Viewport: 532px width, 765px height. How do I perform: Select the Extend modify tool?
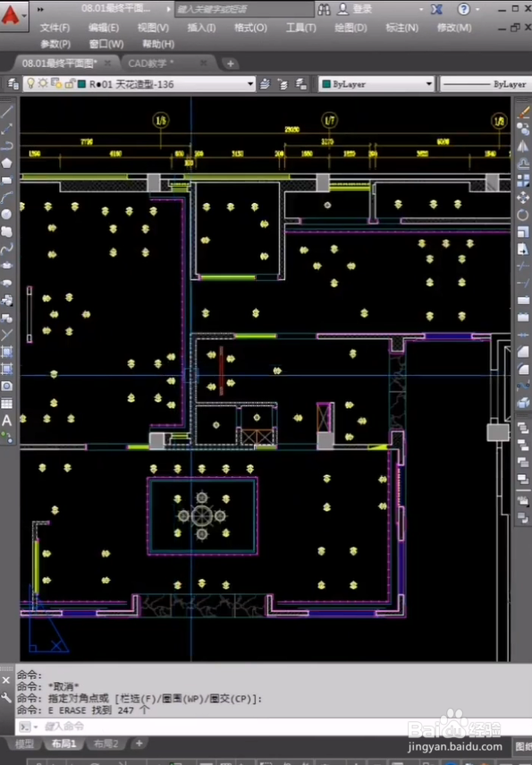pyautogui.click(x=523, y=284)
